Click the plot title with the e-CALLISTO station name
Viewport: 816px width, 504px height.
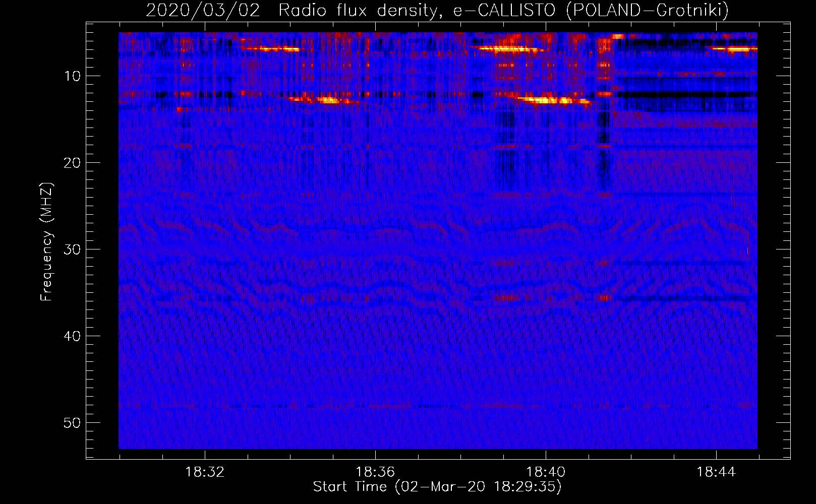click(x=437, y=10)
